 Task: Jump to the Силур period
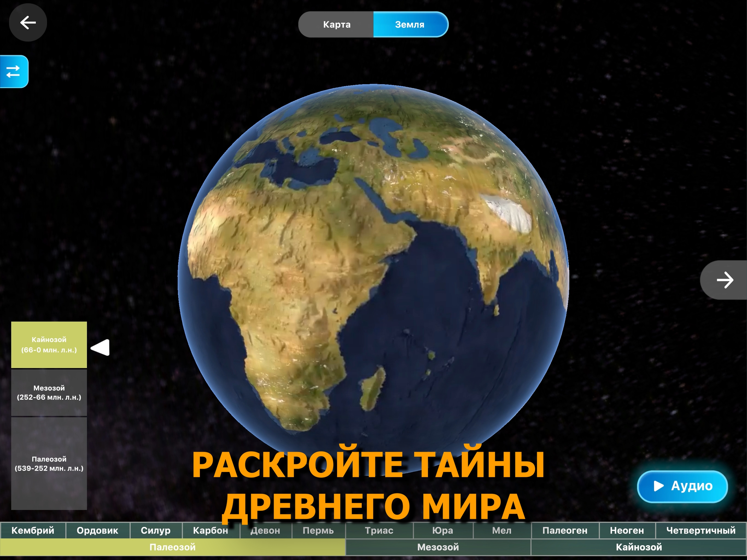[156, 530]
